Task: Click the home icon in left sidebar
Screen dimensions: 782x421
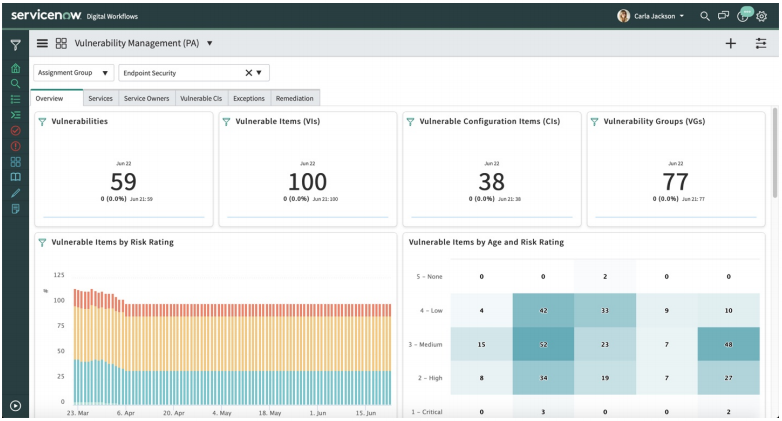Action: [x=15, y=69]
